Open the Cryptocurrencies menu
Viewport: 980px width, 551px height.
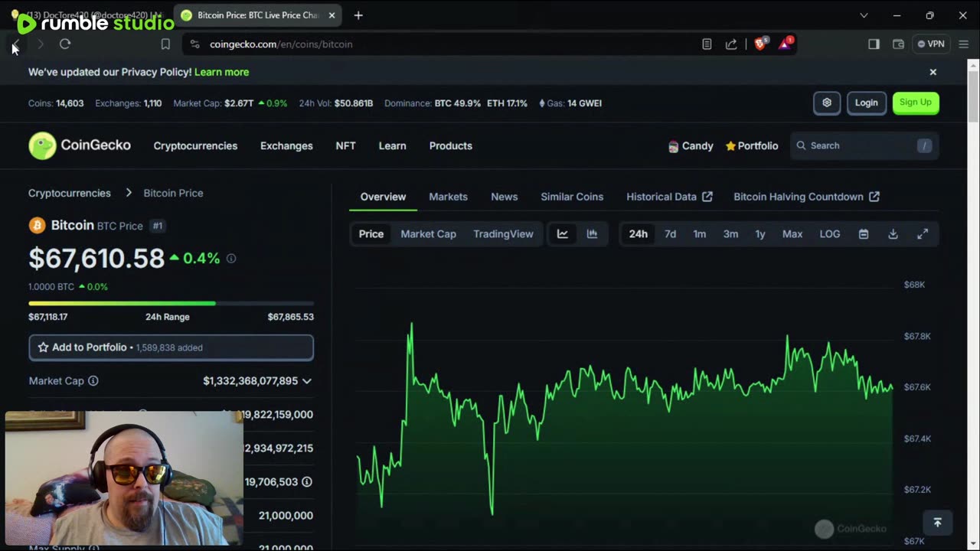(195, 145)
